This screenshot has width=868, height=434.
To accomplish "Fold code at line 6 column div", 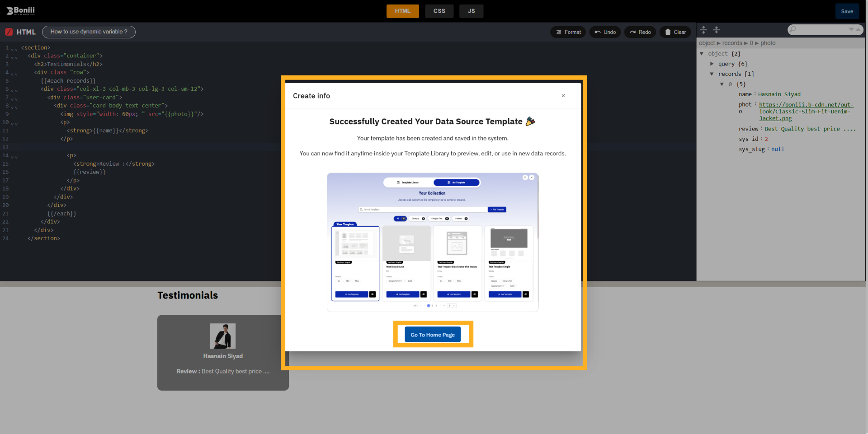I will click(14, 90).
